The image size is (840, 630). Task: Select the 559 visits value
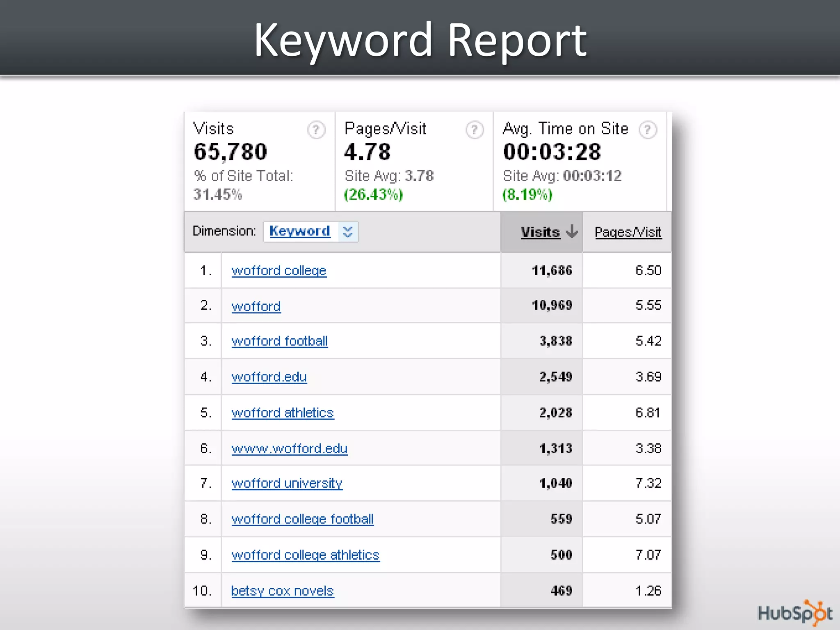click(x=561, y=519)
